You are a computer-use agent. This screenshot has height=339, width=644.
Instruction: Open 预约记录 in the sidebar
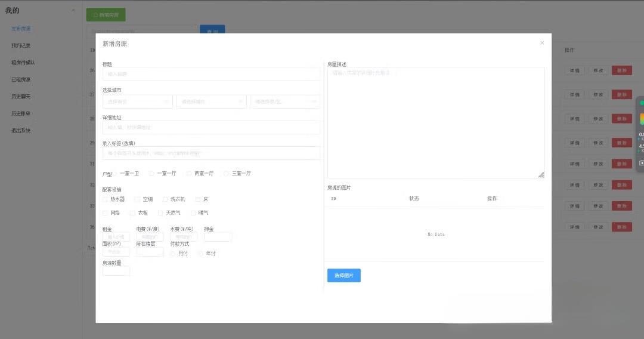(21, 45)
